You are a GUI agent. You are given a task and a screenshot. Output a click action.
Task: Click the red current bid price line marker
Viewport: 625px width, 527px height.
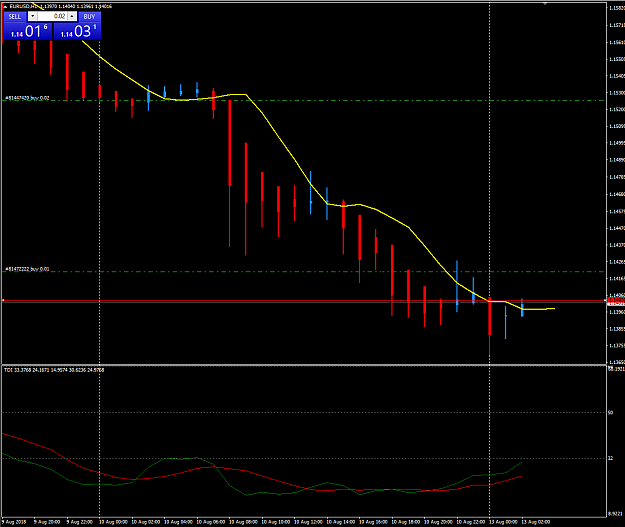point(615,300)
